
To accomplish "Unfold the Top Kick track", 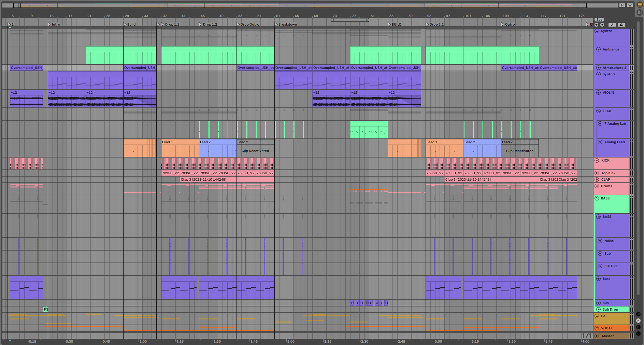I will point(597,173).
